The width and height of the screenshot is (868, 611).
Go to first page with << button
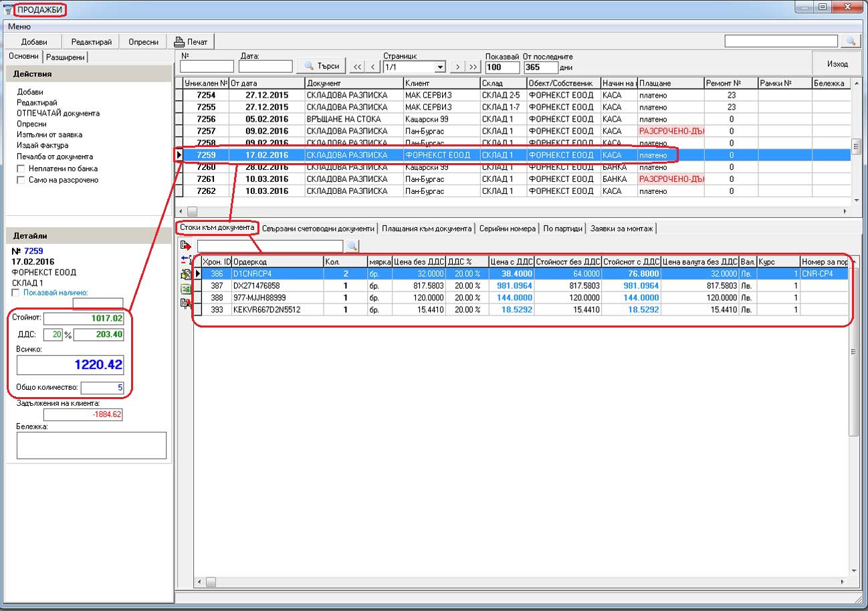click(x=357, y=67)
